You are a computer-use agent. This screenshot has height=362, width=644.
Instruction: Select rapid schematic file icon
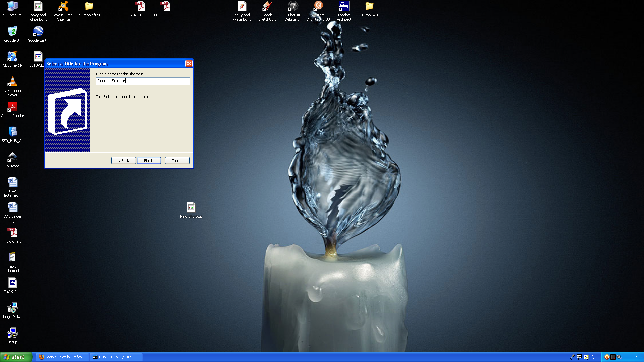(x=12, y=262)
